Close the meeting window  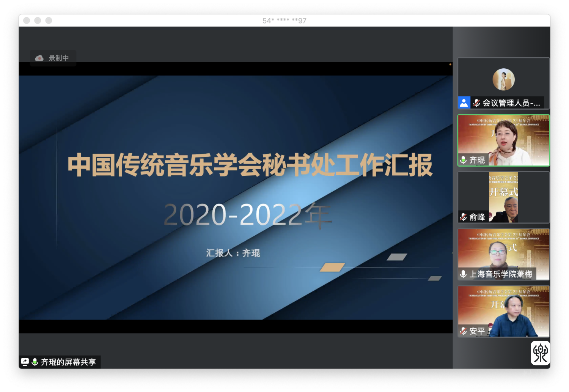tap(27, 20)
